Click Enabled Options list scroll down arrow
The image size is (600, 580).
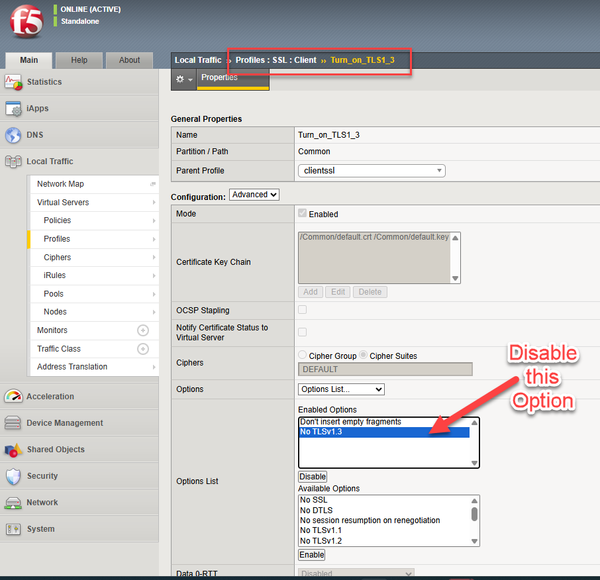click(x=474, y=463)
